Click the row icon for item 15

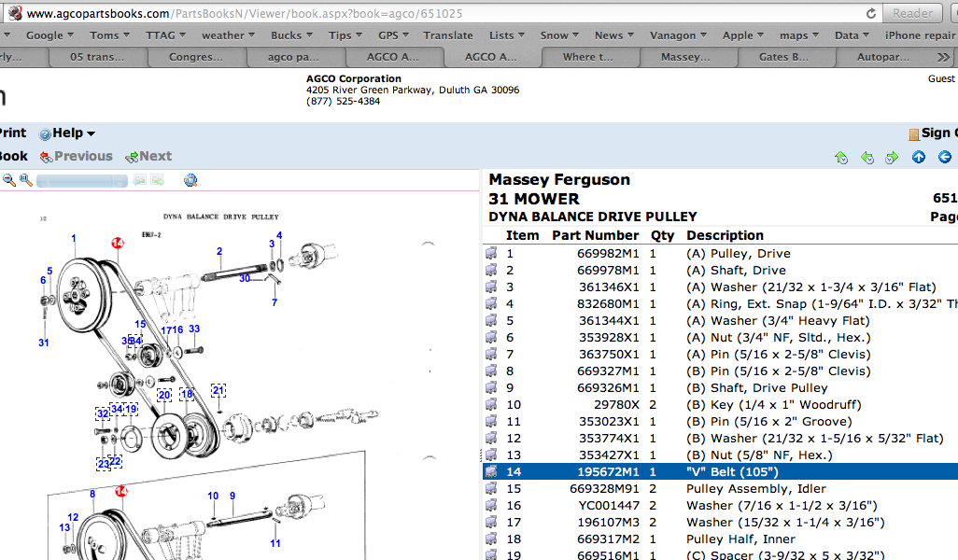[x=491, y=488]
